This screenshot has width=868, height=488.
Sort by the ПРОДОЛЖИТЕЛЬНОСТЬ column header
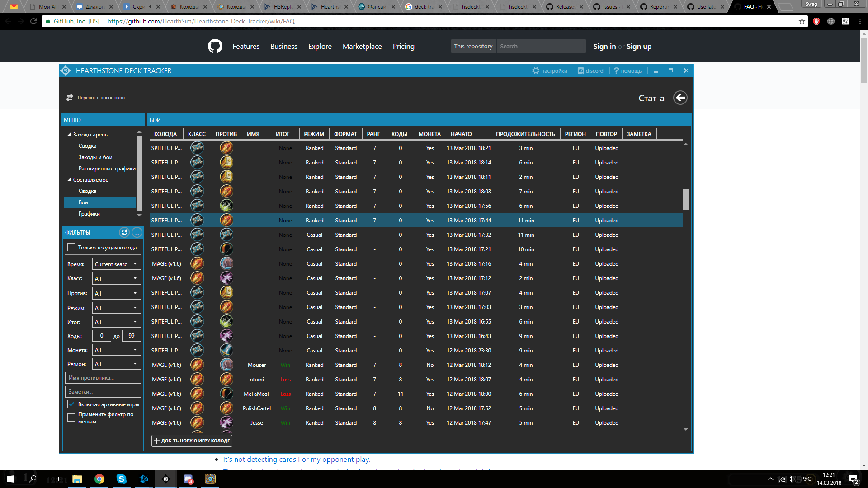point(525,134)
